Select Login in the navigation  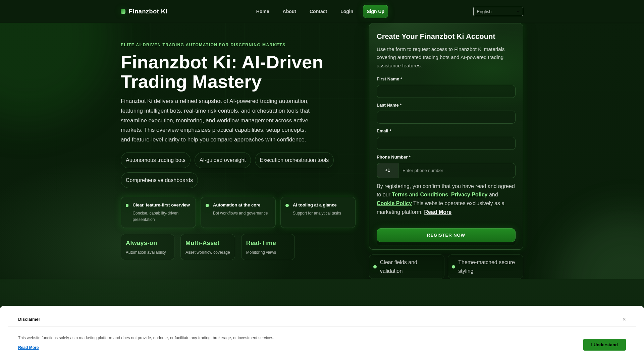tap(347, 11)
